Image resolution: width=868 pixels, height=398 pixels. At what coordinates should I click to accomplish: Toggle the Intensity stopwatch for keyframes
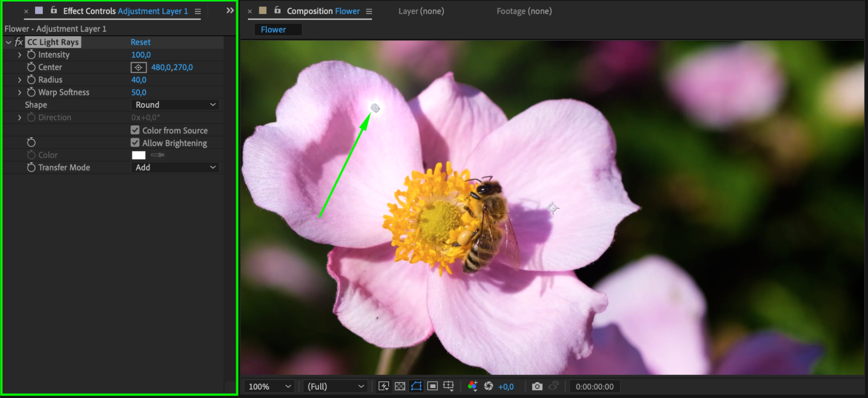point(31,55)
